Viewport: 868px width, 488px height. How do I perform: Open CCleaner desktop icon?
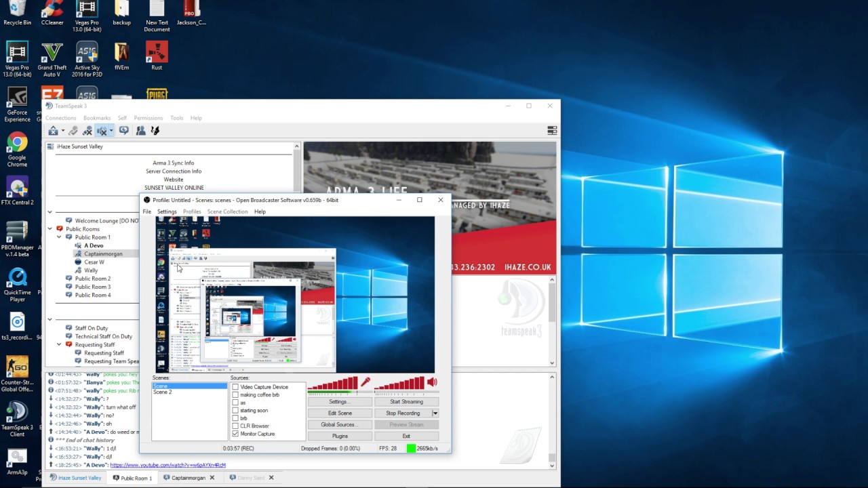(52, 14)
